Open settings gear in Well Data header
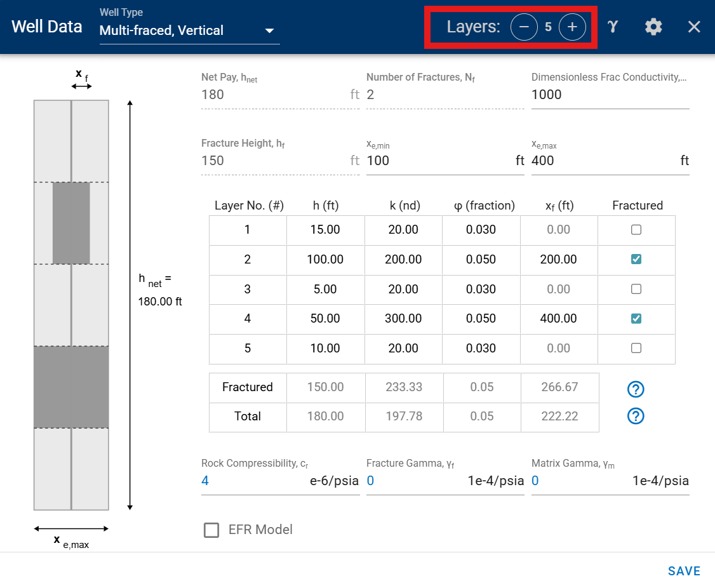This screenshot has width=715, height=588. point(653,27)
